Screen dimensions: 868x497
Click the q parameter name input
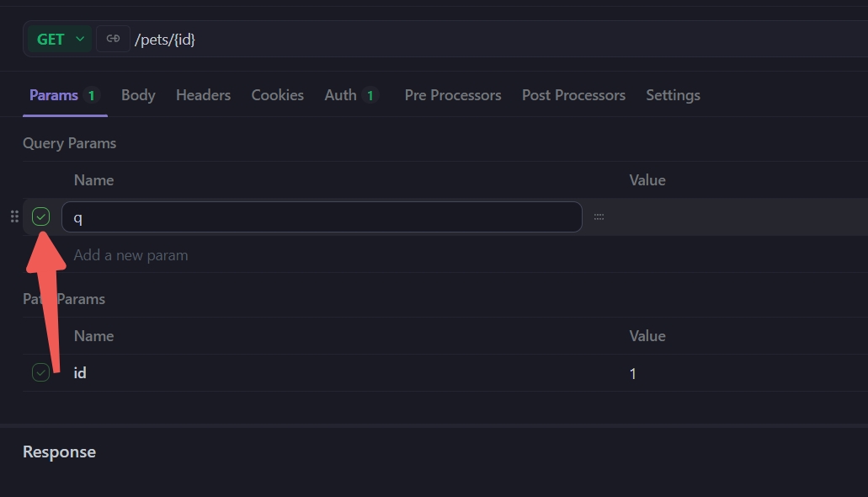coord(322,216)
